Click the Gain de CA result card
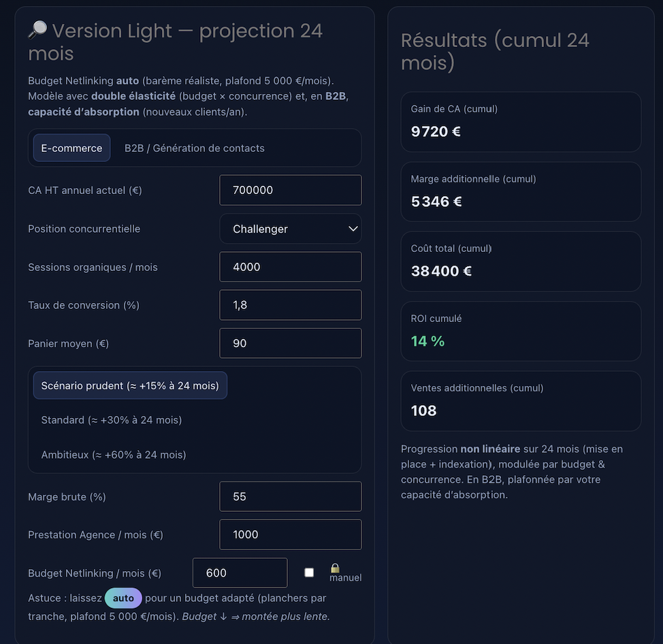Viewport: 663px width, 644px height. click(521, 122)
